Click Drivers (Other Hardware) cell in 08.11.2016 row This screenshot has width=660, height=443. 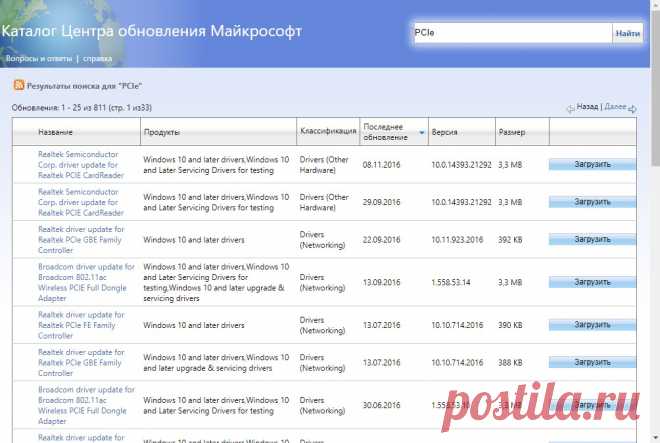(324, 165)
